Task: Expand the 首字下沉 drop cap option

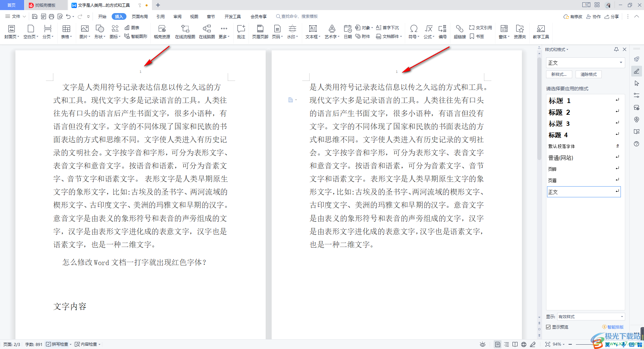Action: click(387, 28)
